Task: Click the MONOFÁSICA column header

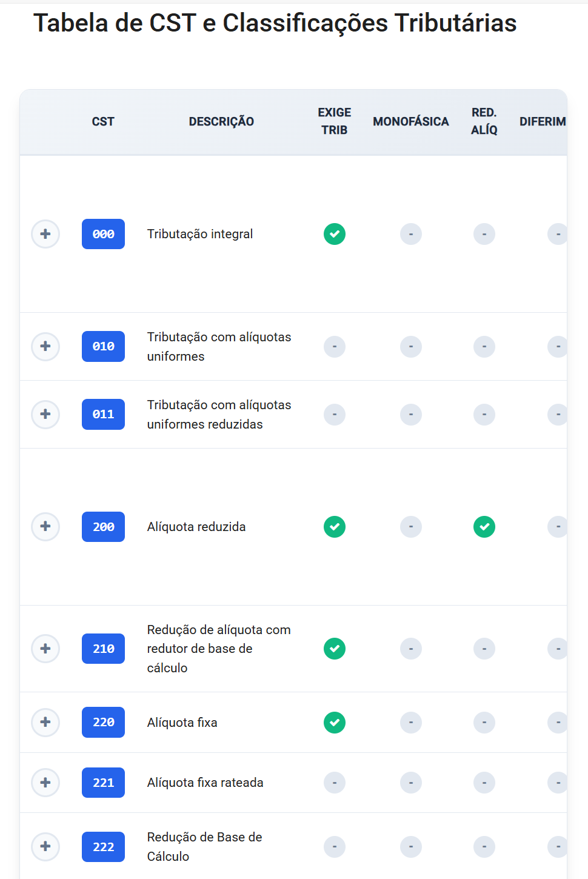Action: tap(411, 121)
